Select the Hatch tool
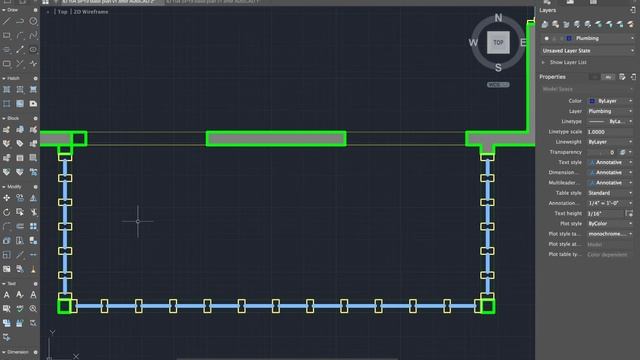 click(x=7, y=89)
